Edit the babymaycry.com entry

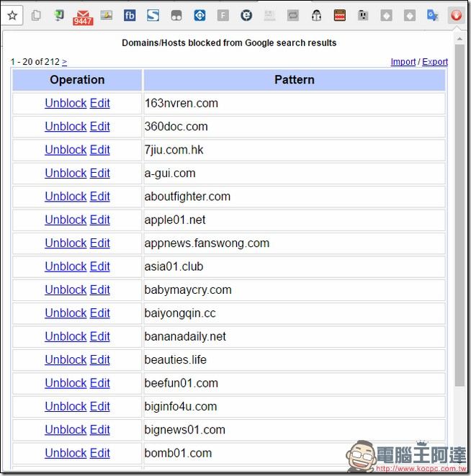(100, 289)
